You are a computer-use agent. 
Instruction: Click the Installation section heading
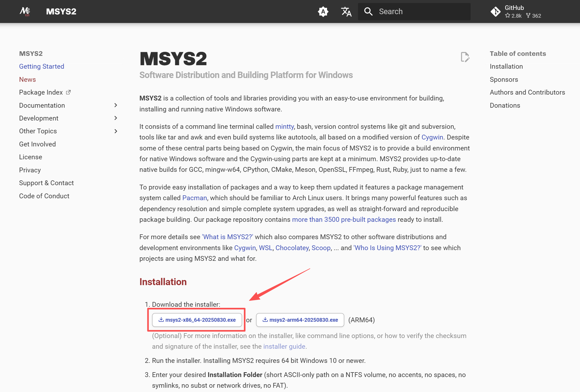[163, 282]
